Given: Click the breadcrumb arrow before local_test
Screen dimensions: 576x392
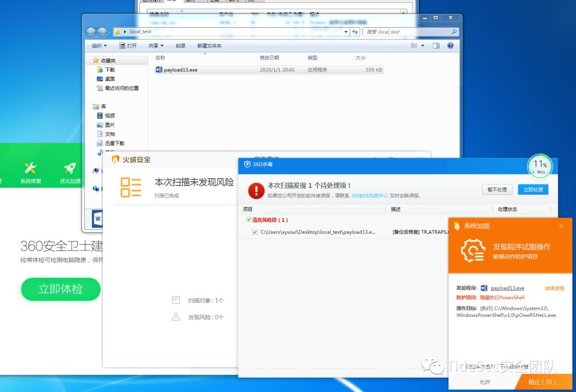Looking at the screenshot, I should 125,31.
